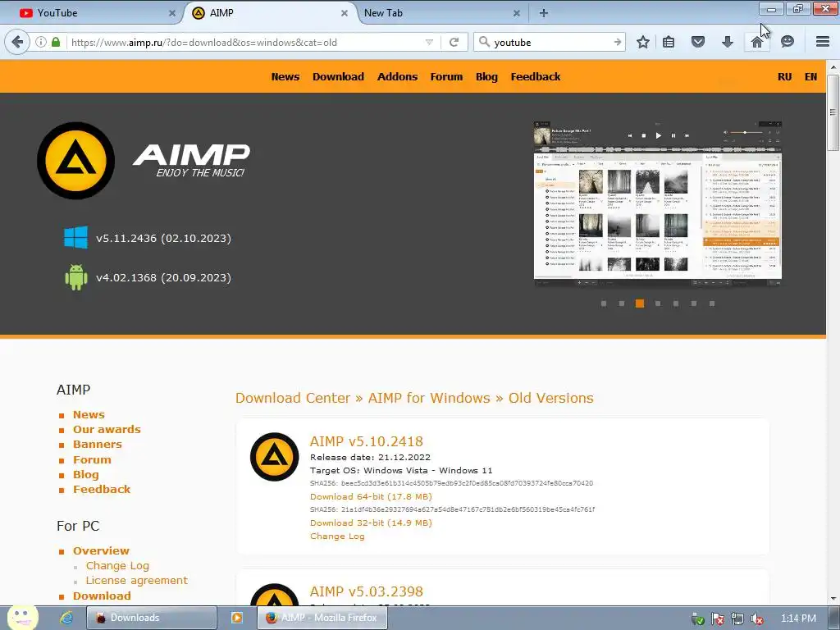This screenshot has width=840, height=630.
Task: Go back with the browser back arrow
Action: tap(18, 42)
